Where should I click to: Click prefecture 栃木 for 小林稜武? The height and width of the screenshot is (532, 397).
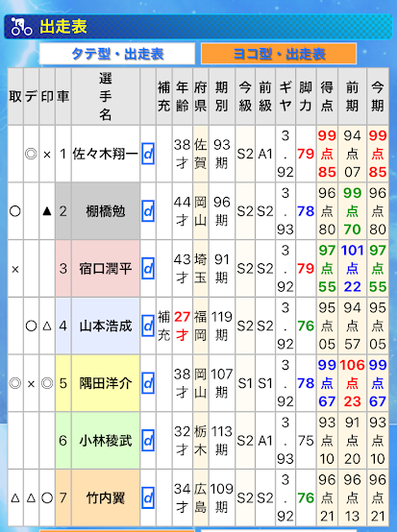(200, 441)
